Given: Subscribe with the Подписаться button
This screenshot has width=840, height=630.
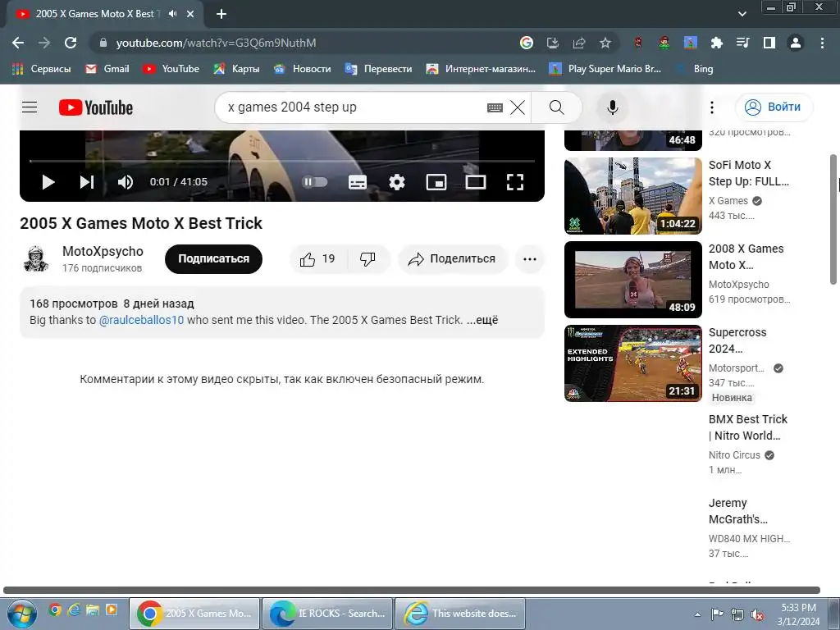Looking at the screenshot, I should (213, 258).
